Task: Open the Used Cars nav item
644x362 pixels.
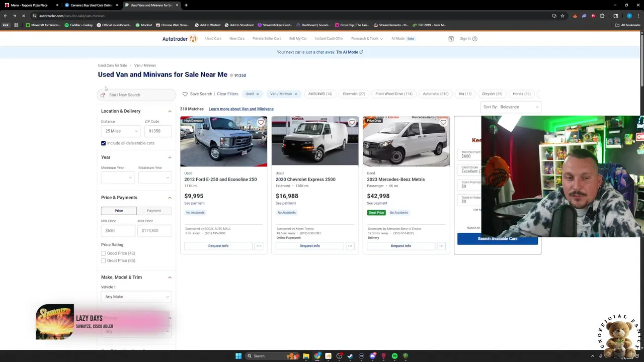Action: (213, 39)
